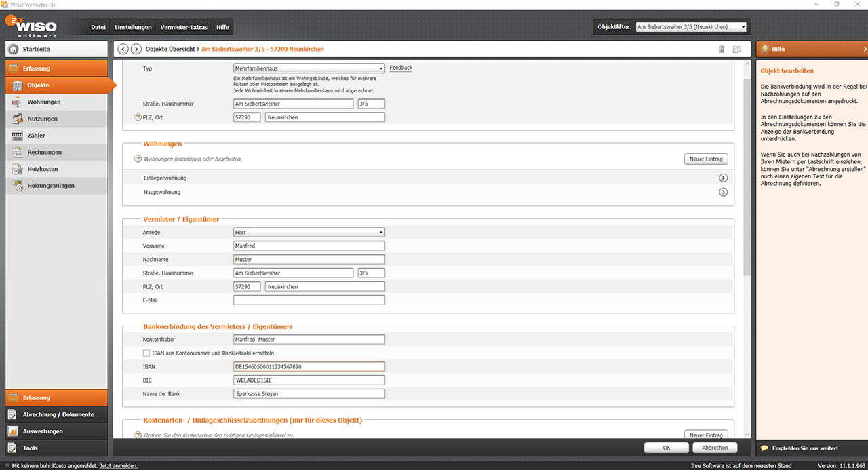Click the IBAN input field
Screen dimensions: 868x470
309,366
